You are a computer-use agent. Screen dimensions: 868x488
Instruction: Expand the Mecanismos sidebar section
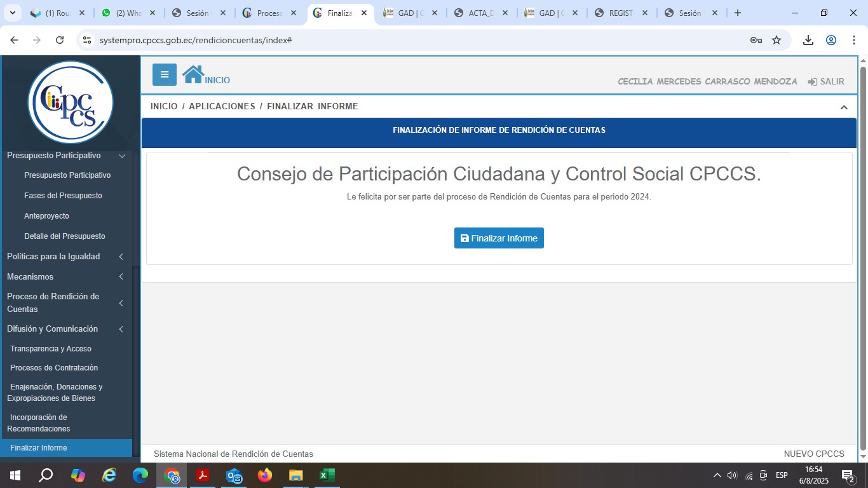(x=121, y=277)
